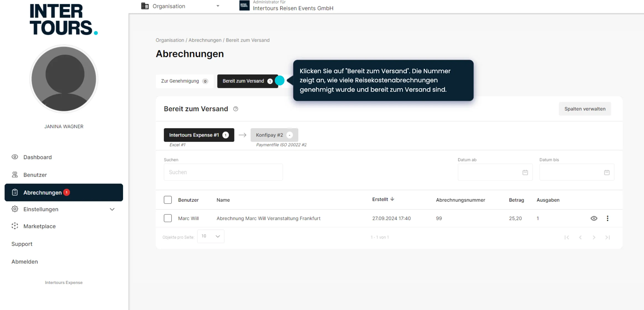Click the Abmelden link in sidebar
Image resolution: width=644 pixels, height=310 pixels.
tap(25, 261)
